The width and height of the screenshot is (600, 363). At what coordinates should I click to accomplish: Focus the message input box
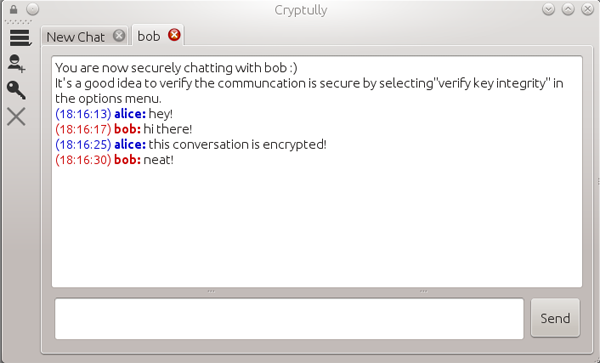pyautogui.click(x=289, y=319)
